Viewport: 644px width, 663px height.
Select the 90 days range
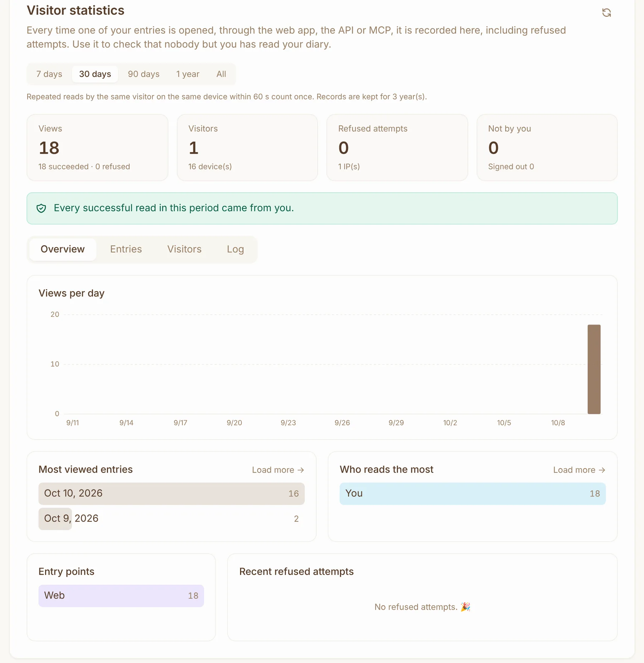coord(143,74)
